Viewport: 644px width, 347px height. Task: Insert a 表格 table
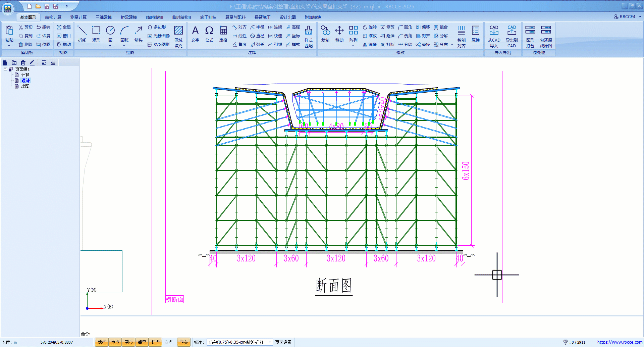tap(223, 34)
